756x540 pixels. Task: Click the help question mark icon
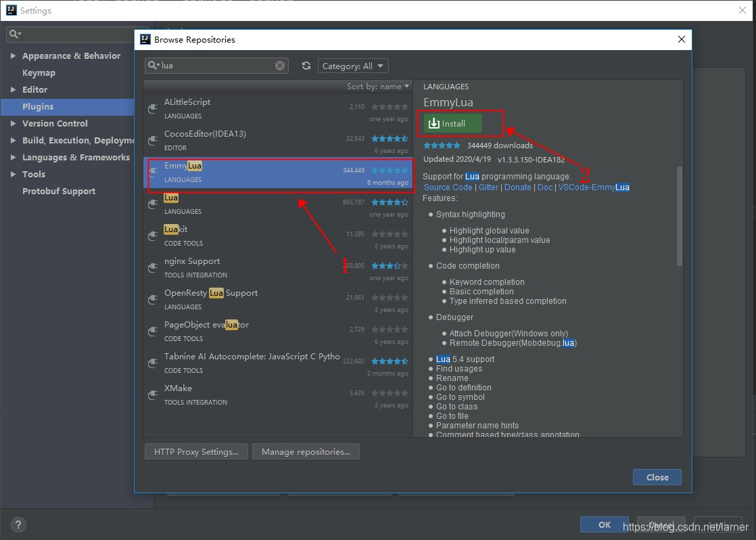pos(18,524)
